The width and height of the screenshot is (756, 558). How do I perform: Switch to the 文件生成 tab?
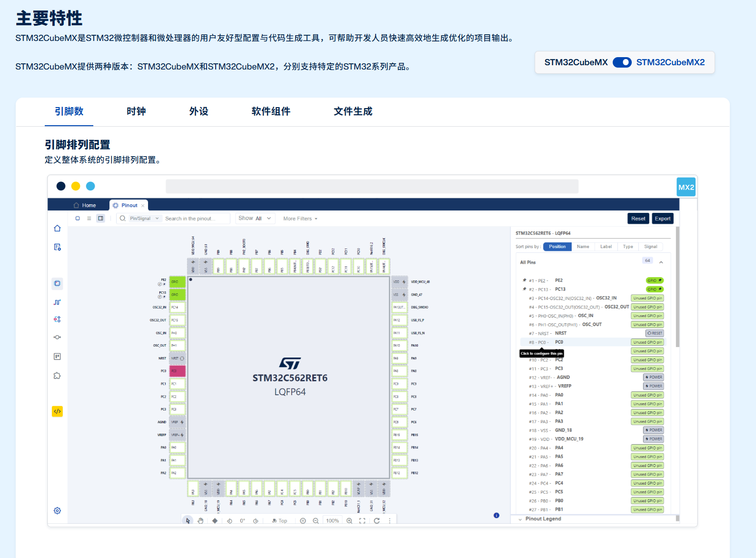[353, 111]
